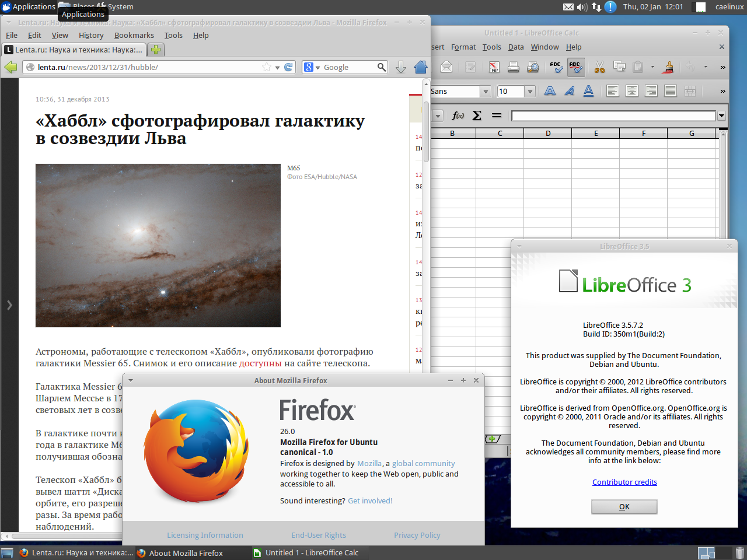
Task: Toggle AutoSpellcheck in Calc toolbar
Action: pos(575,68)
